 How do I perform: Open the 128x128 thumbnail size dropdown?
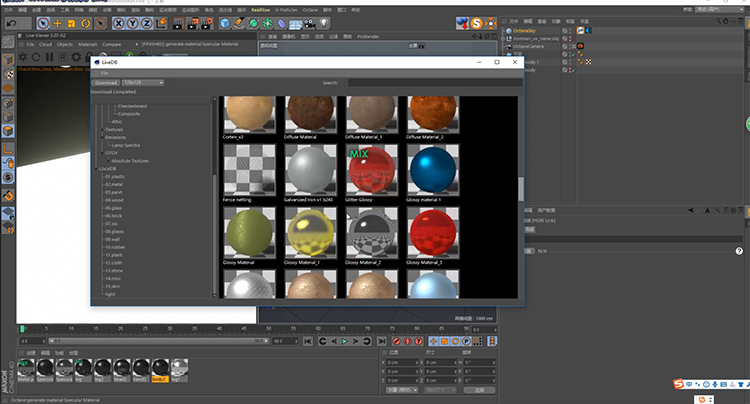143,83
